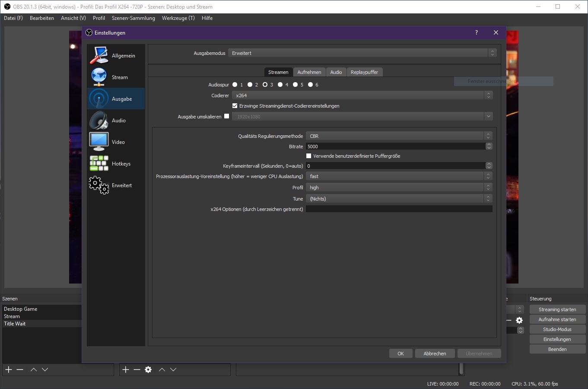
Task: Click the Abbrechen button
Action: pos(435,354)
